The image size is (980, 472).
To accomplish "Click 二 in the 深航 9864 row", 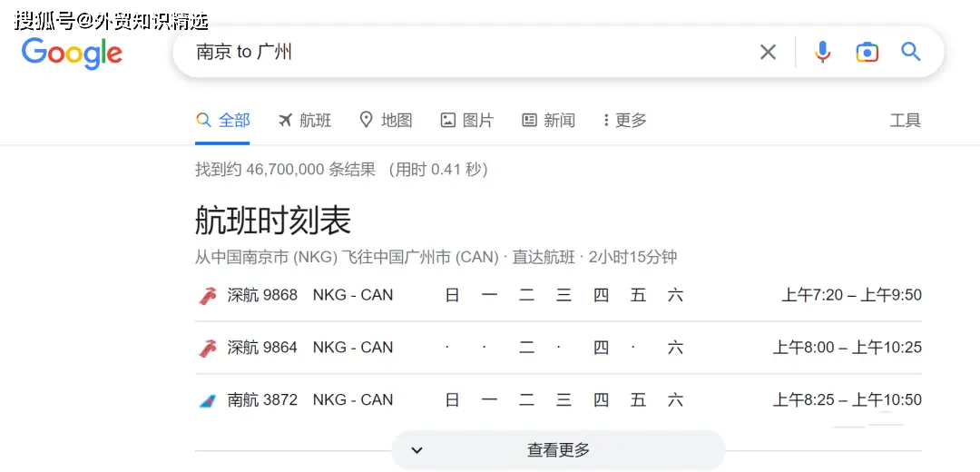I will 526,348.
